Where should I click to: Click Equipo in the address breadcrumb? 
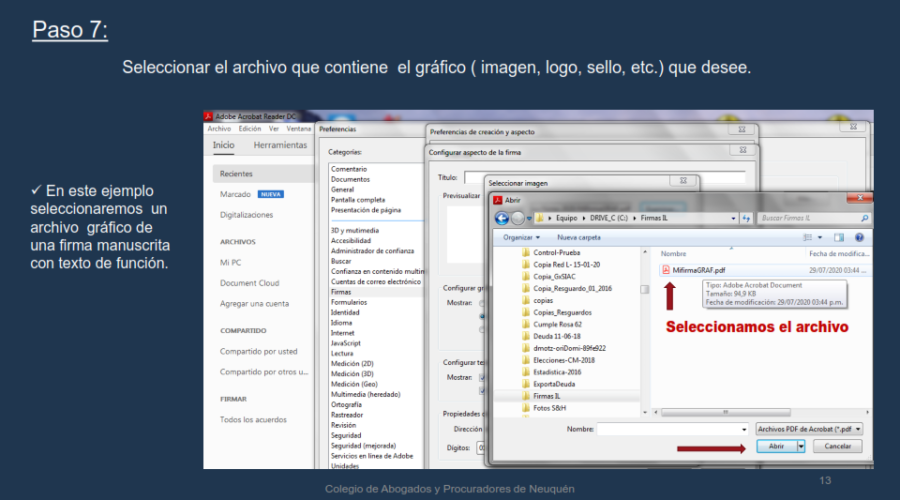click(x=566, y=218)
